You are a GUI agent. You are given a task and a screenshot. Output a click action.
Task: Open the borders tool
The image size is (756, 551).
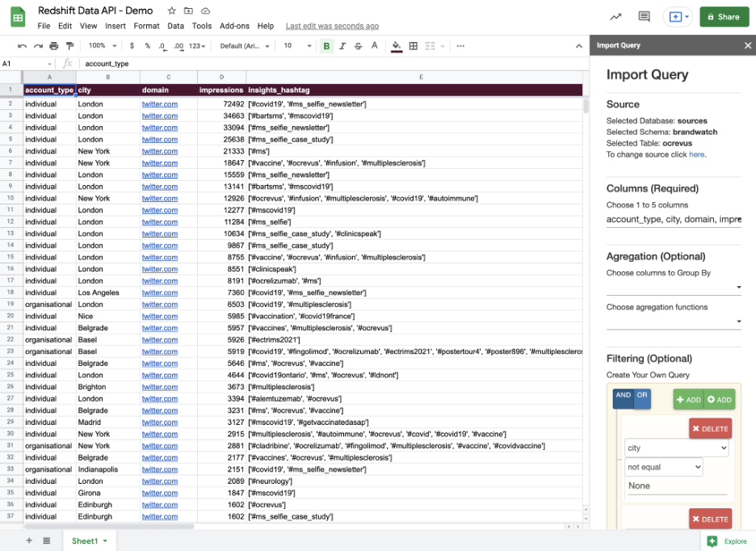pyautogui.click(x=414, y=46)
